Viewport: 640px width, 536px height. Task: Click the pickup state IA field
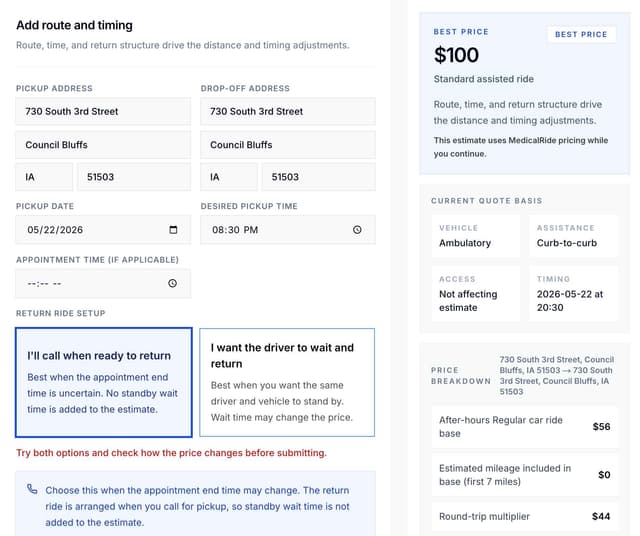point(44,177)
